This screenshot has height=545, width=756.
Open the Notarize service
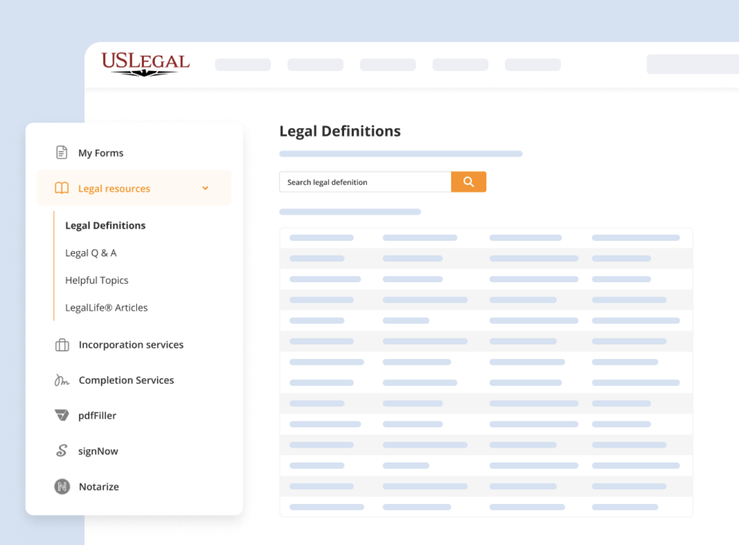98,487
